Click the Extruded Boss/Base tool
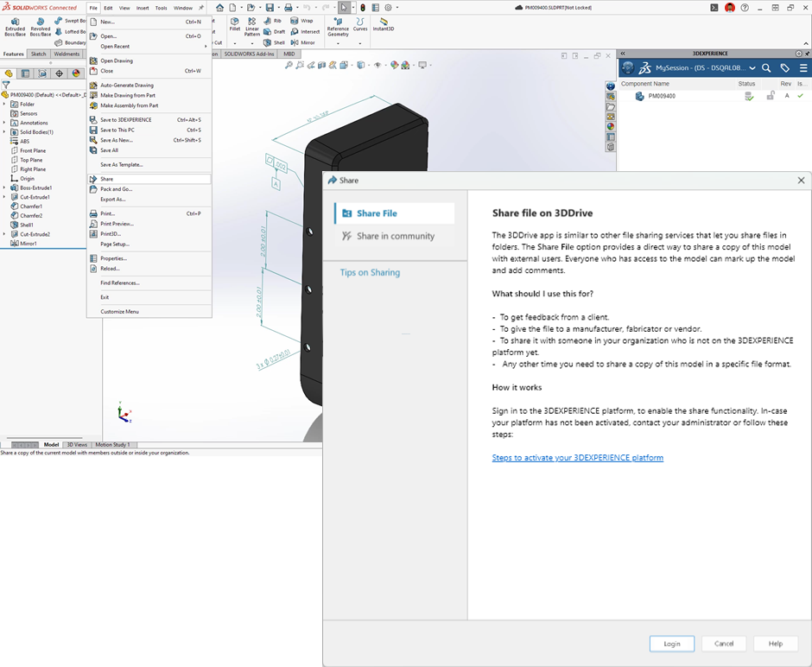 [x=15, y=25]
